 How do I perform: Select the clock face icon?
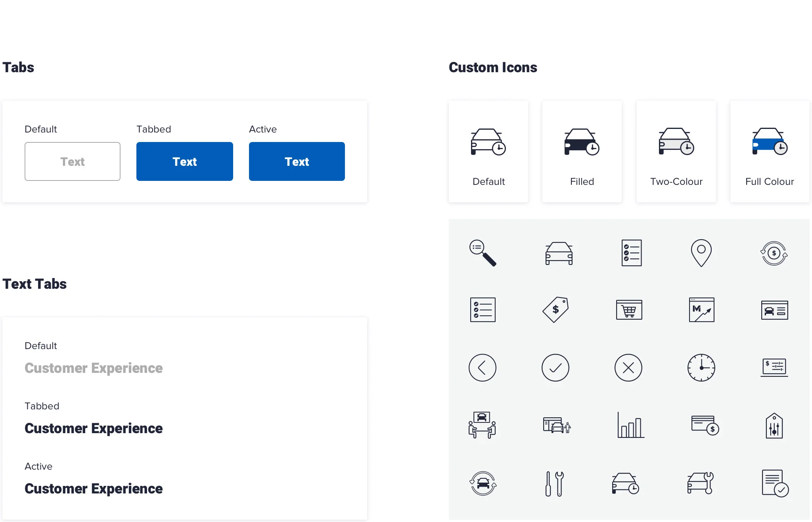(x=701, y=368)
